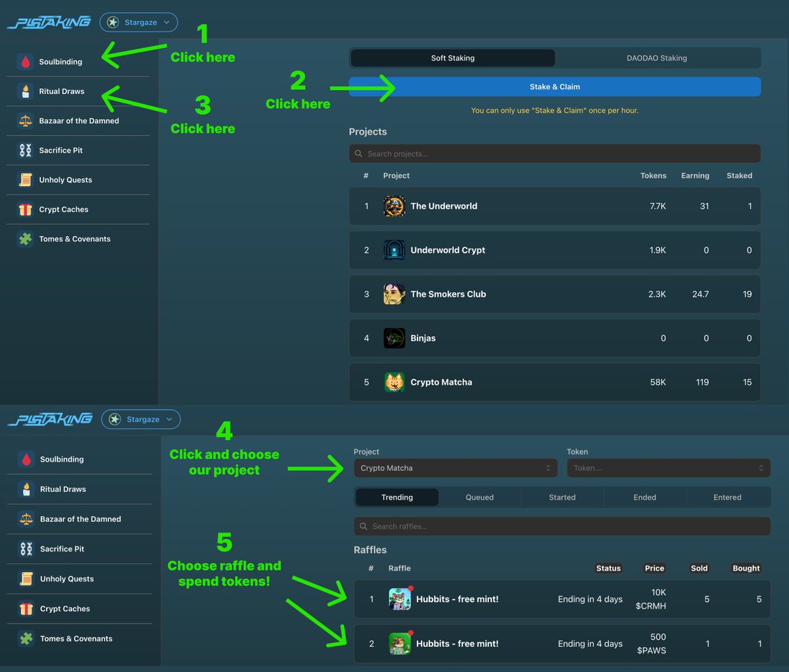The height and width of the screenshot is (672, 789).
Task: Click inside the Search projects field
Action: (555, 154)
